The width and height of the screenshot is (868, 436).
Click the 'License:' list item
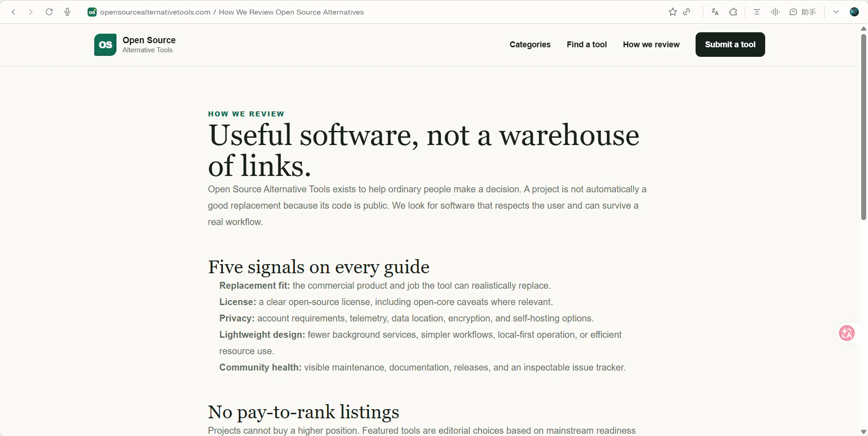(386, 302)
